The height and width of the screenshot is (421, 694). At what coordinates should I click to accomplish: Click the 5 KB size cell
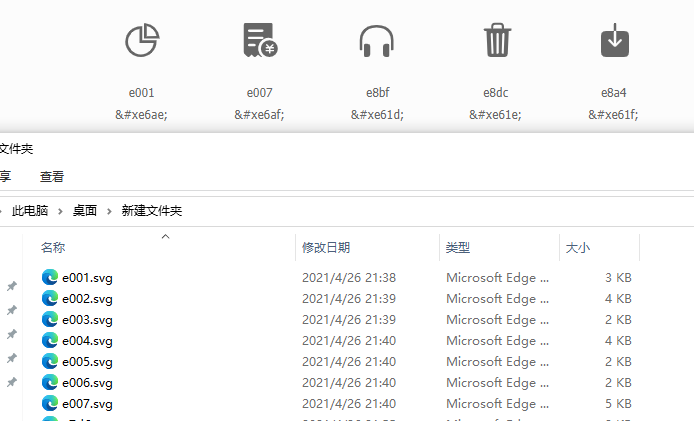point(618,404)
